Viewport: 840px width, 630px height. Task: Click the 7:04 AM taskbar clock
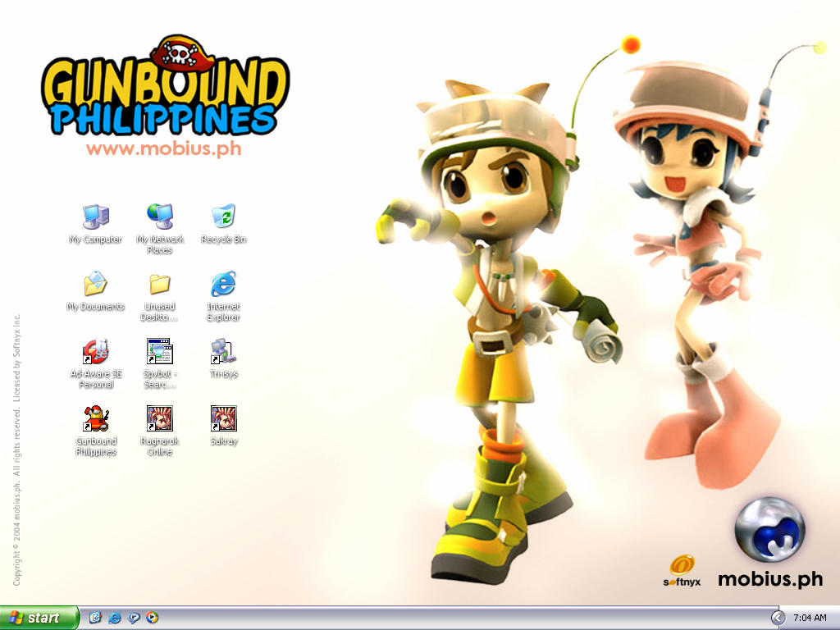point(810,618)
